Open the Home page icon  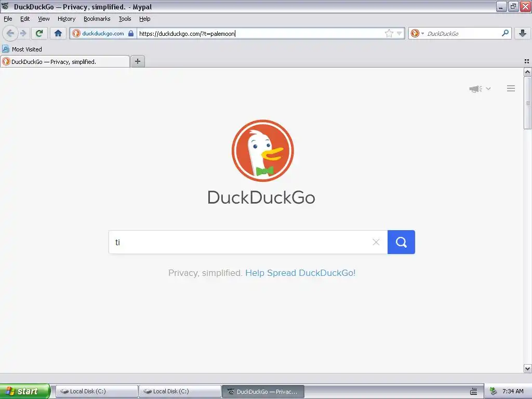tap(58, 33)
